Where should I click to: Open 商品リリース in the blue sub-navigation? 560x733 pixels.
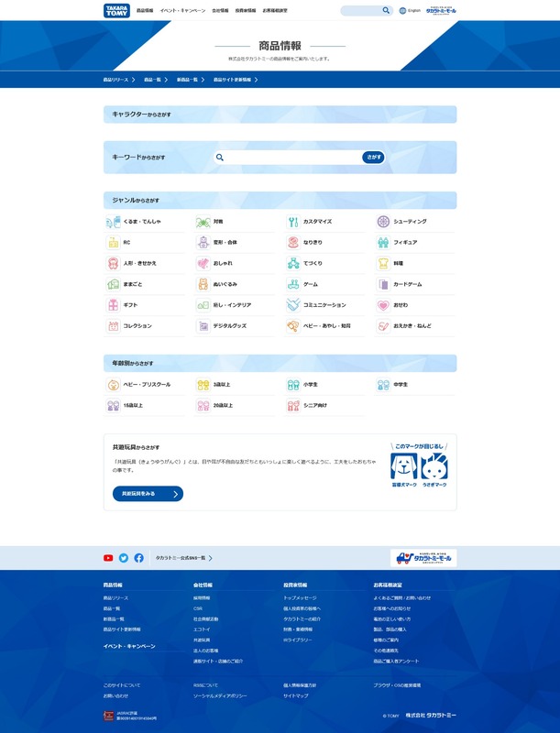tap(119, 80)
